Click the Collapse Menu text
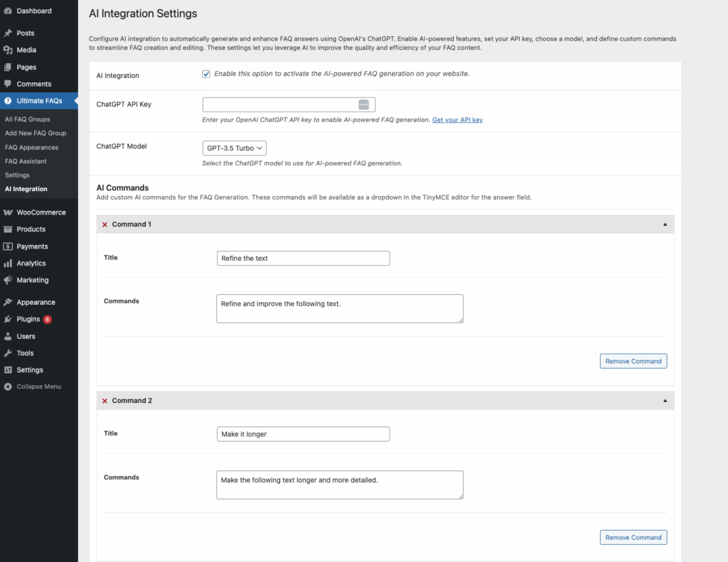The image size is (728, 562). click(38, 387)
